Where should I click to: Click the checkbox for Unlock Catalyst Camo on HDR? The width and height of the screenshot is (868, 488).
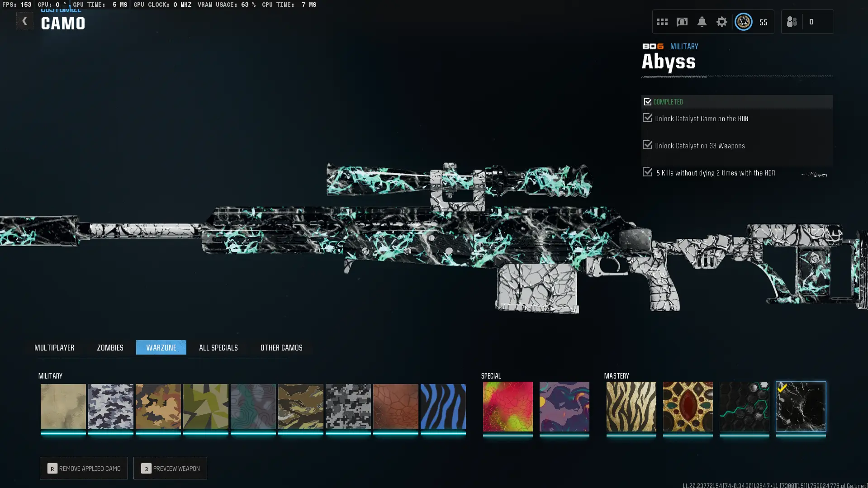[x=647, y=118]
